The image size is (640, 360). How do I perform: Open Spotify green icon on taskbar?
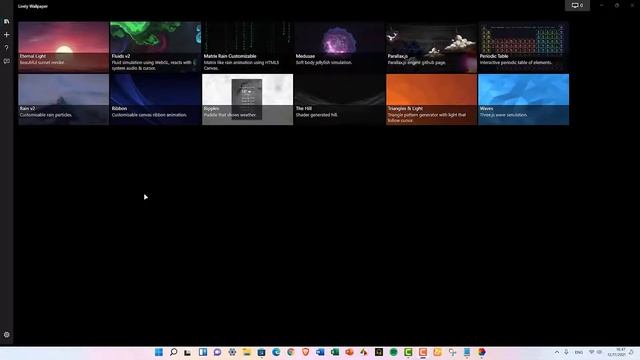(393, 352)
